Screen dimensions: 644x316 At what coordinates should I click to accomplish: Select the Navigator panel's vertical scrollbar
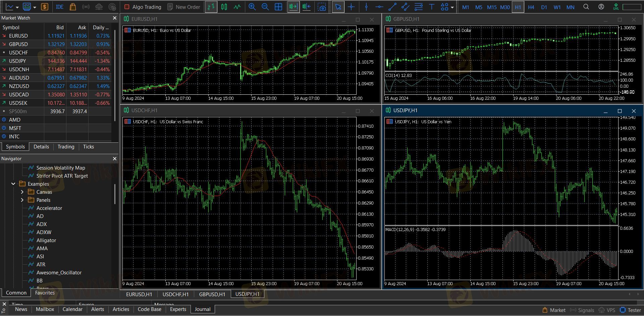pyautogui.click(x=115, y=194)
